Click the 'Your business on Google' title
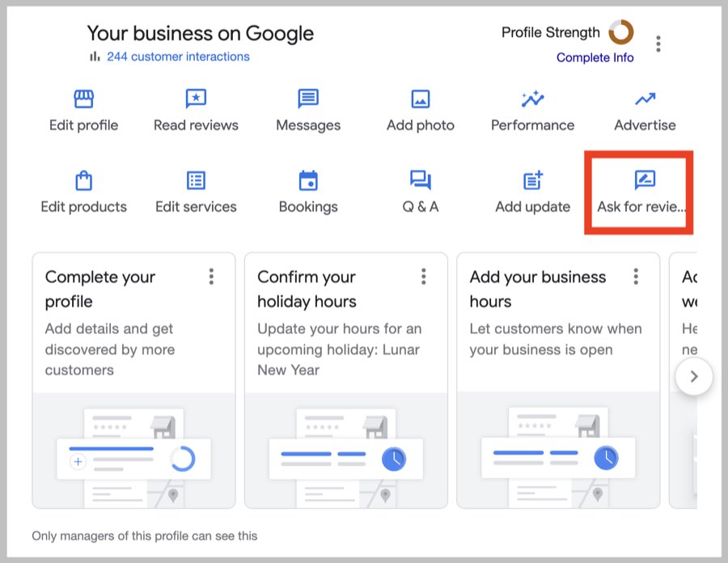 click(x=201, y=33)
